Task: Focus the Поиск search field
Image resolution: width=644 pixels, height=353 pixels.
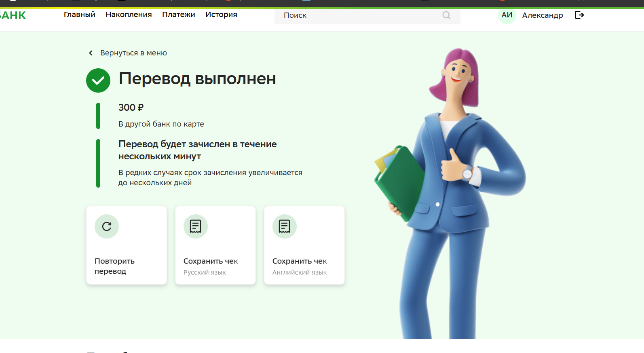Action: click(x=367, y=15)
